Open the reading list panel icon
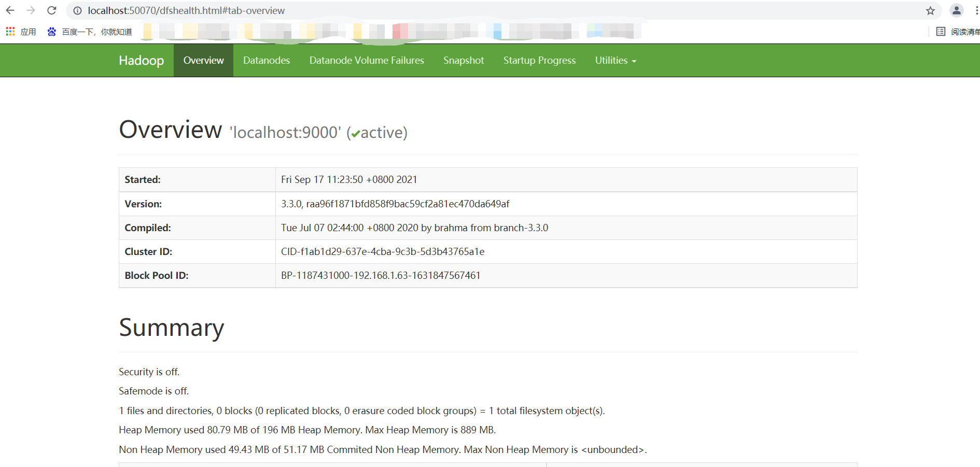980x467 pixels. tap(941, 31)
